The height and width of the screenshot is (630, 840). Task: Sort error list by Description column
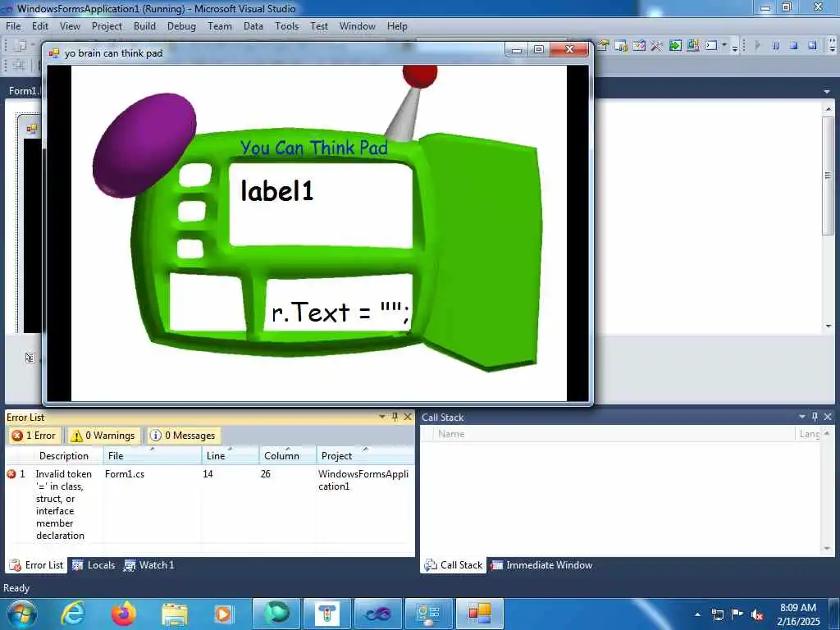click(64, 456)
